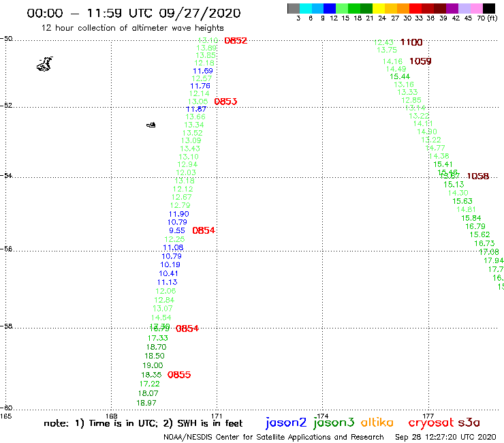The width and height of the screenshot is (504, 443).
Task: Click the 1059 timestamp label
Action: pos(420,61)
